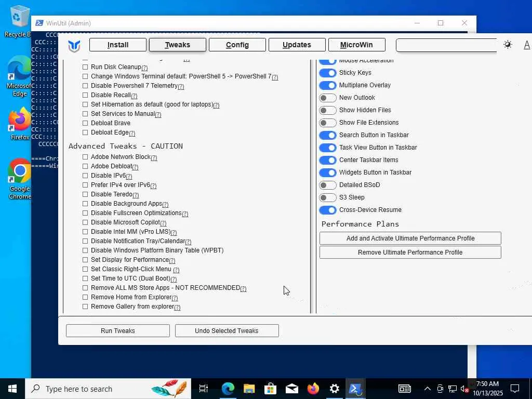Show info for Set Display for Performance (?)
Image resolution: width=532 pixels, height=399 pixels.
pos(172,261)
